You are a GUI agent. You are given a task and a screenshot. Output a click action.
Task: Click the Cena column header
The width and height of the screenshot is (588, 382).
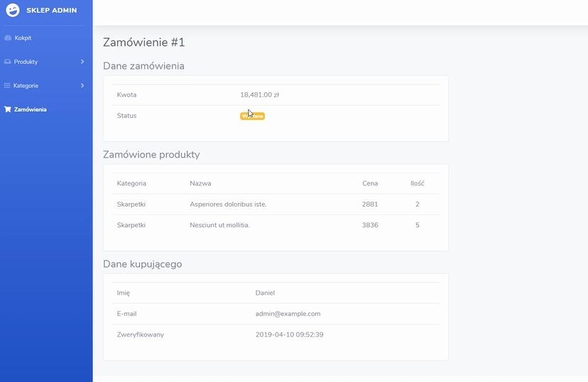pyautogui.click(x=370, y=183)
